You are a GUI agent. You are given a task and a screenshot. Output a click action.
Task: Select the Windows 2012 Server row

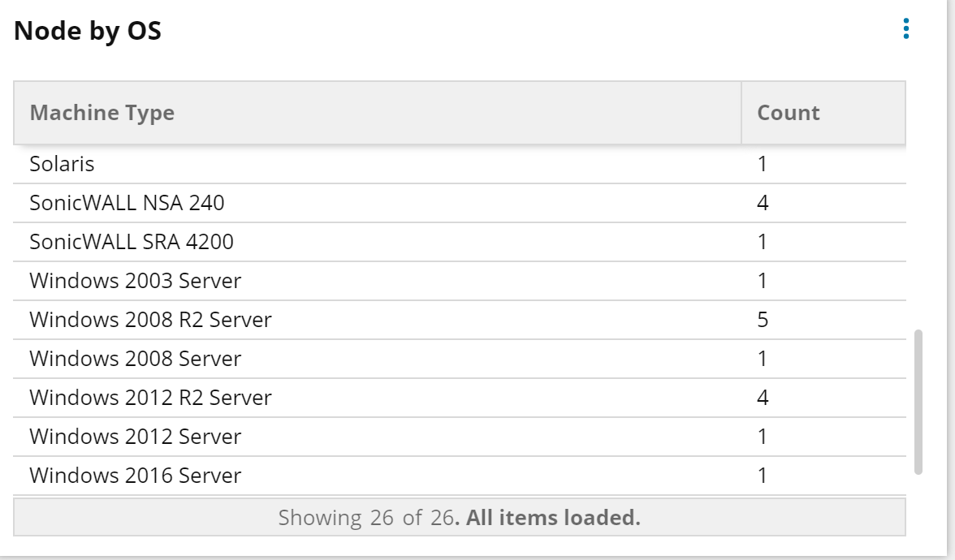click(460, 437)
